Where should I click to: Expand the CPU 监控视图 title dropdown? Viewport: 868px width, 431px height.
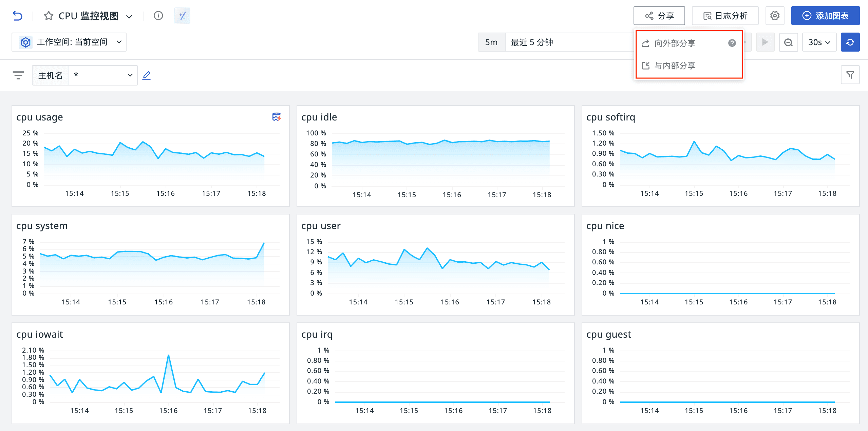[x=129, y=17]
